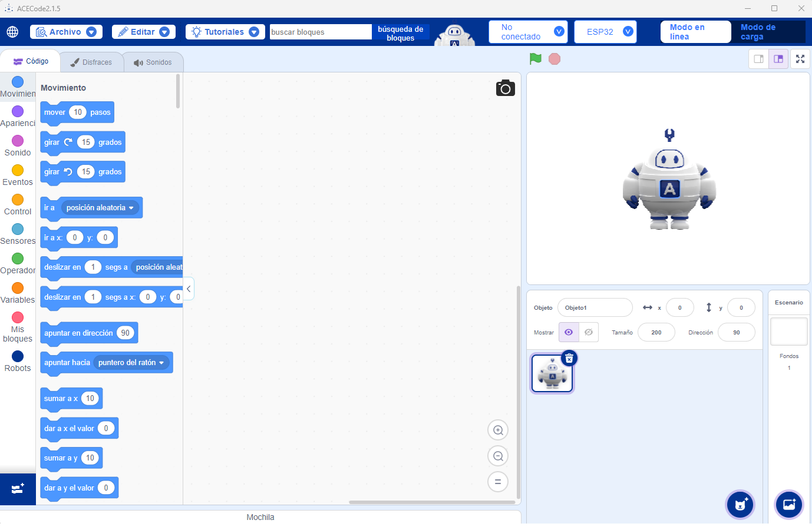
Task: Add an extension with bottom-left icon
Action: [18, 489]
